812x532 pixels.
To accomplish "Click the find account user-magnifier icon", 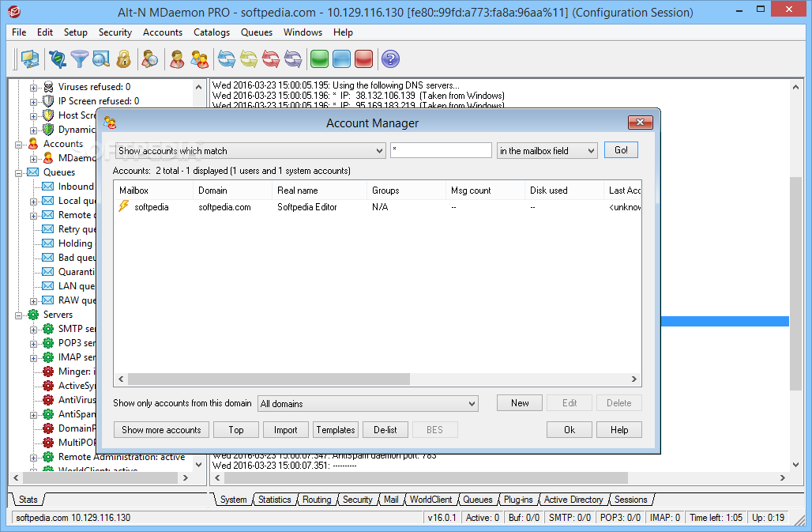I will (150, 59).
